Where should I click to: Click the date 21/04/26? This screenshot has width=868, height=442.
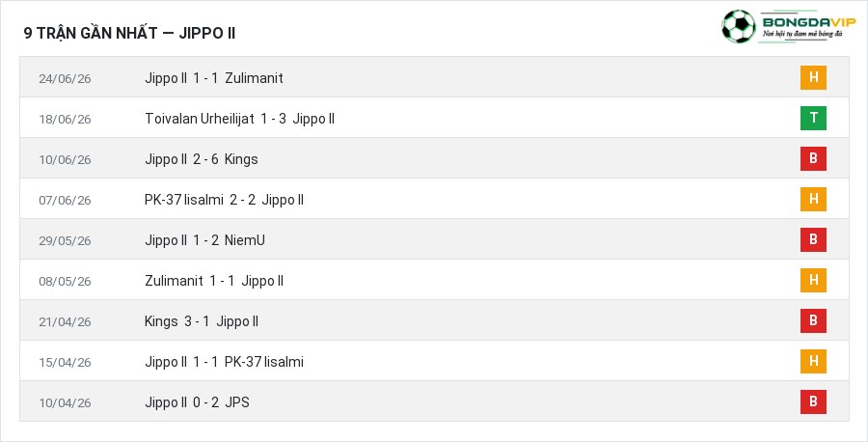point(65,321)
